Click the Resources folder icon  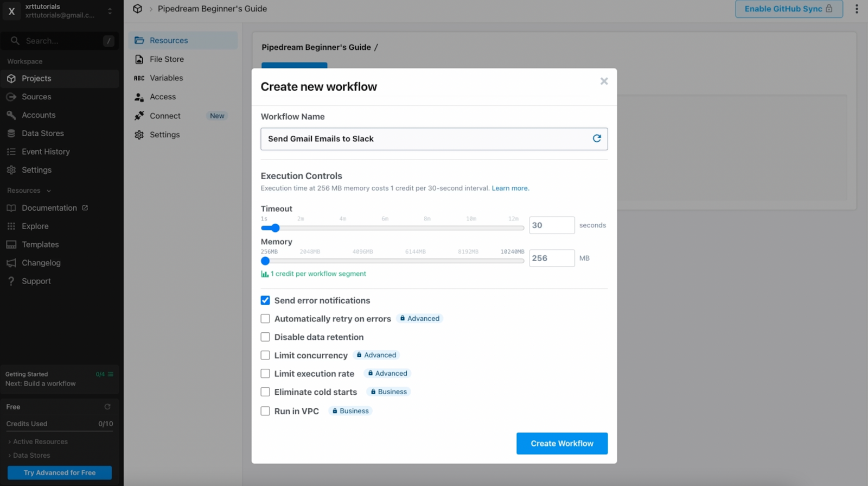[x=139, y=40]
